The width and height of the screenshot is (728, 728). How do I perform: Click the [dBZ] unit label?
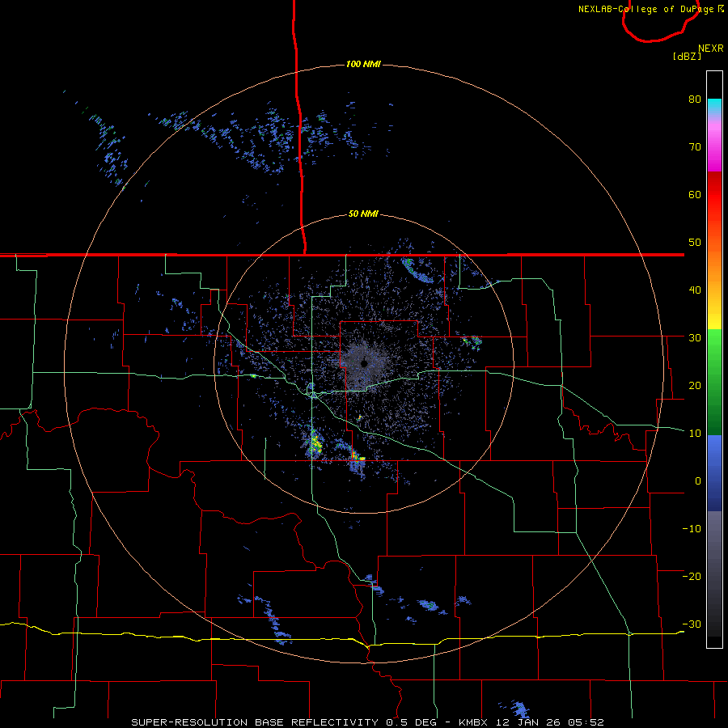tap(687, 56)
